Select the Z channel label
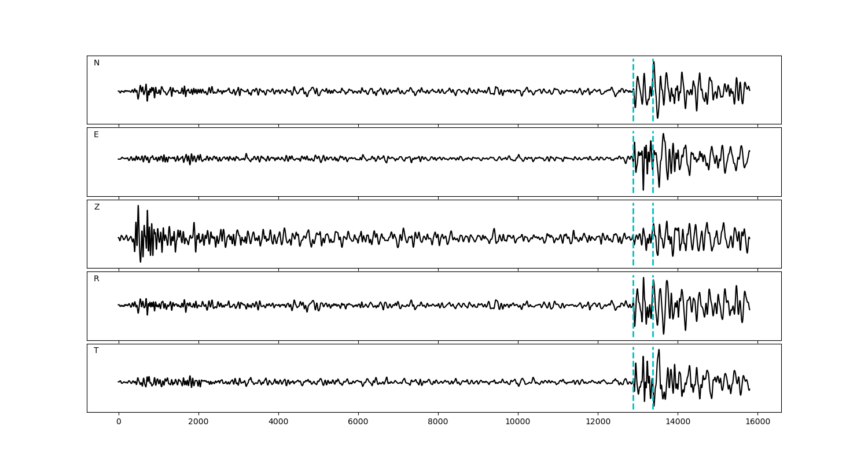Viewport: 868px width, 463px height. [97, 207]
